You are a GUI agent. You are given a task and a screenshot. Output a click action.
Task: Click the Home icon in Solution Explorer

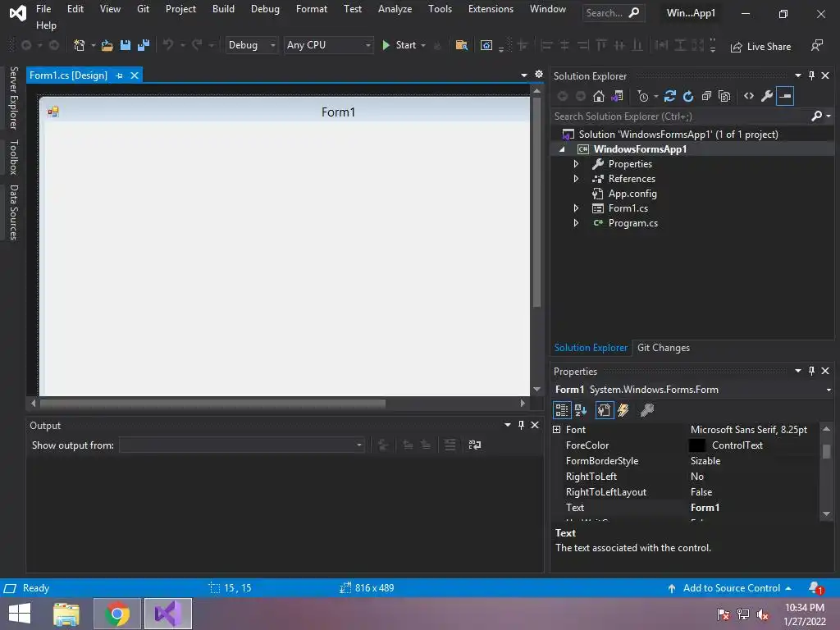point(598,97)
